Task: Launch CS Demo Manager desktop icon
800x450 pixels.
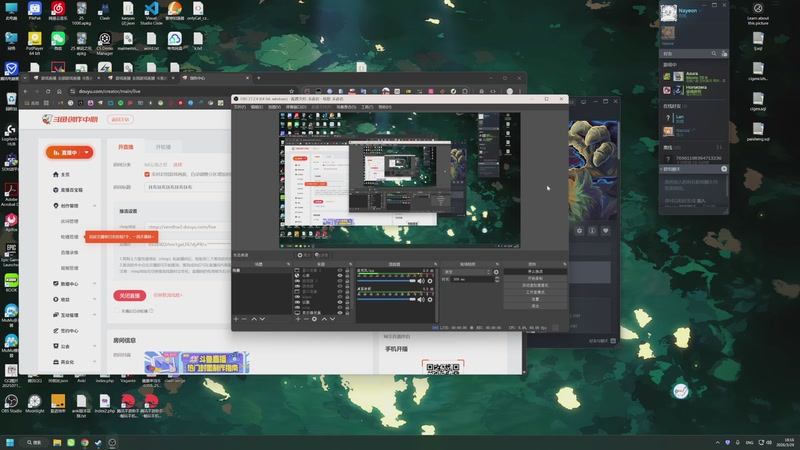Action: [105, 43]
